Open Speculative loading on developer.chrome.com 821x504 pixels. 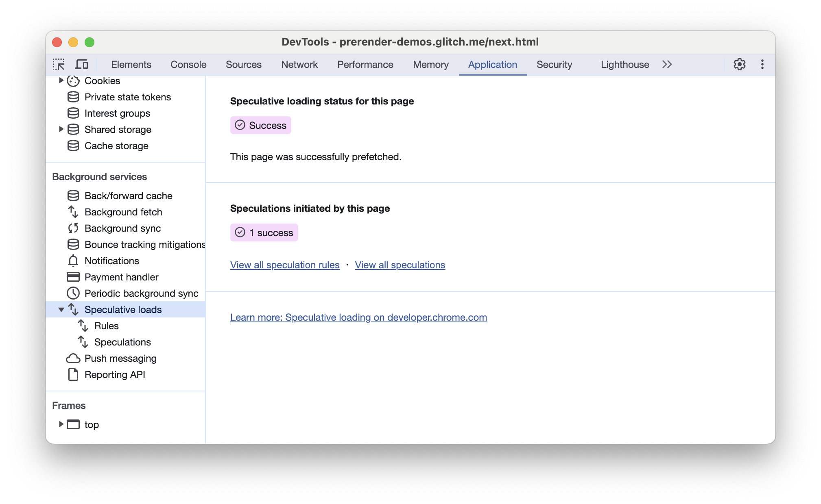pyautogui.click(x=359, y=317)
